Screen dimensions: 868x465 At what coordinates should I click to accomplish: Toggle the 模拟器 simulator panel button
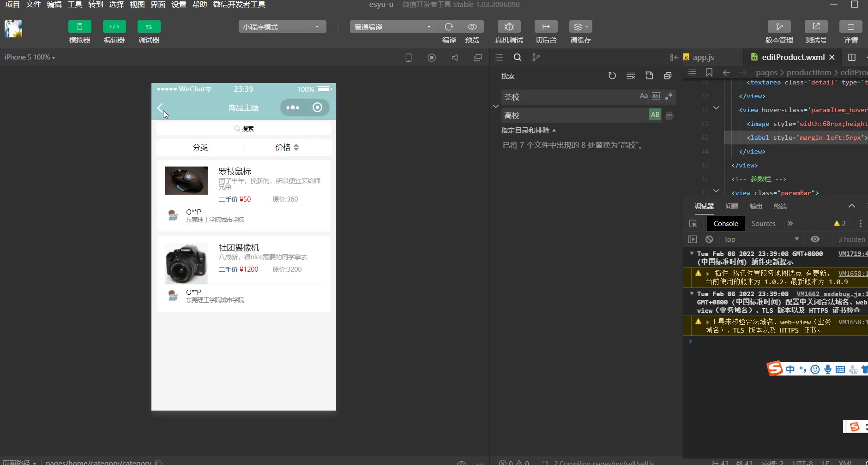point(79,27)
